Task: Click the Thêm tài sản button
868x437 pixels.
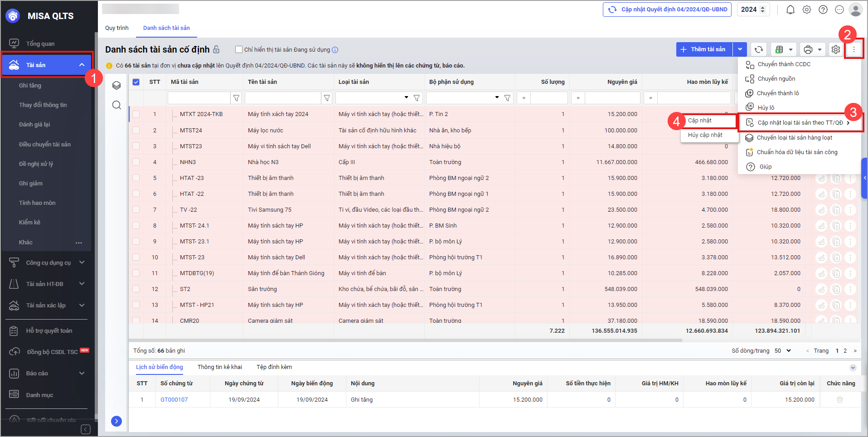Action: [x=704, y=49]
